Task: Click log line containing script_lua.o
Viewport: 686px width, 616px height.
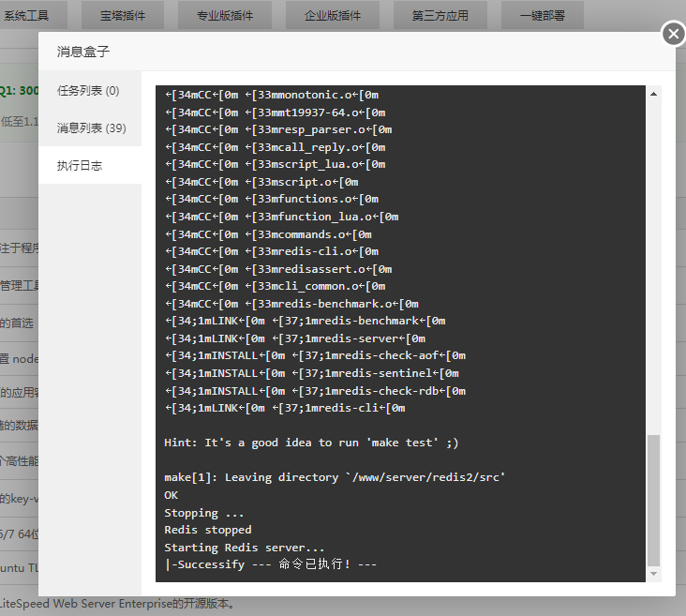Action: [x=276, y=164]
